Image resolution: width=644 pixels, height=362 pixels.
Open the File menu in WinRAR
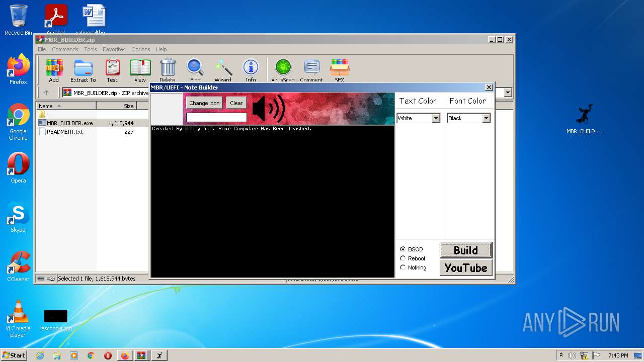[42, 49]
